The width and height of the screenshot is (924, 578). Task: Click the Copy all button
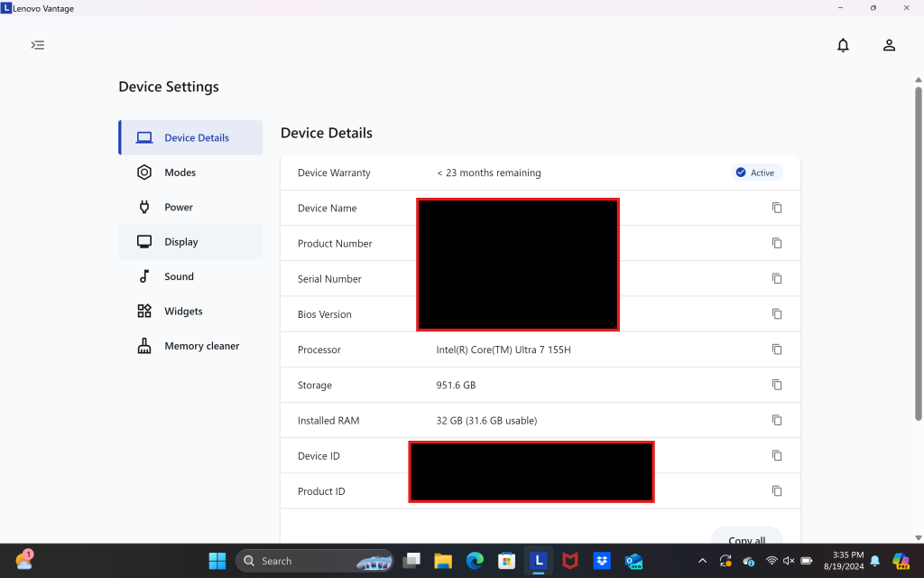coord(746,536)
